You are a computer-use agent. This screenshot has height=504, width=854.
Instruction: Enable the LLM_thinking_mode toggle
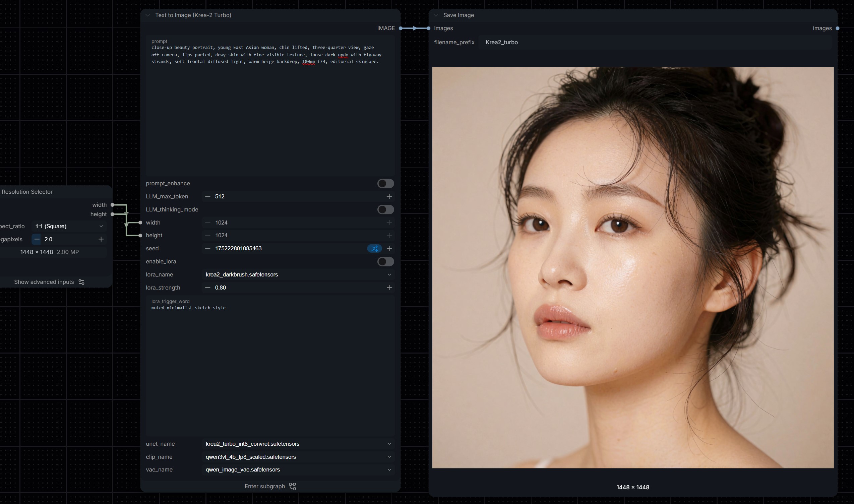click(385, 209)
